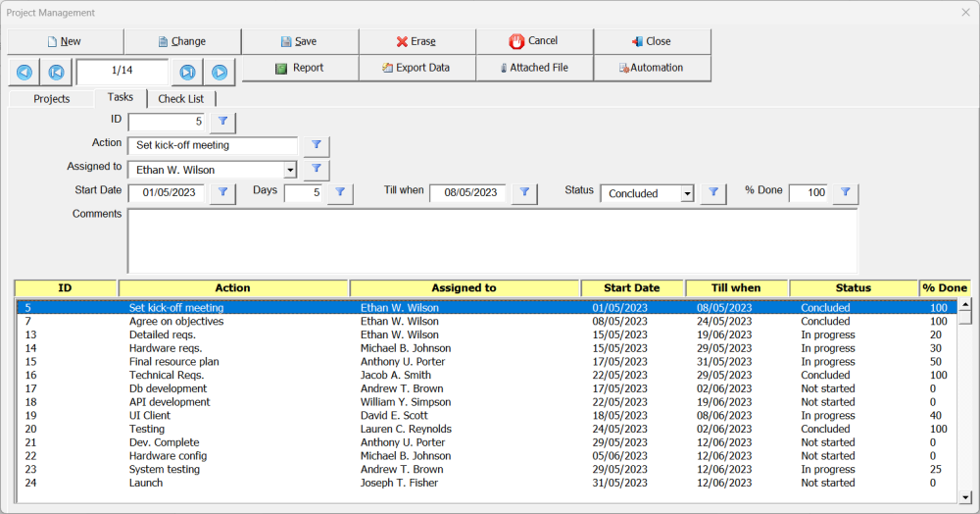Select the Testing task row
This screenshot has height=514, width=980.
coord(147,429)
